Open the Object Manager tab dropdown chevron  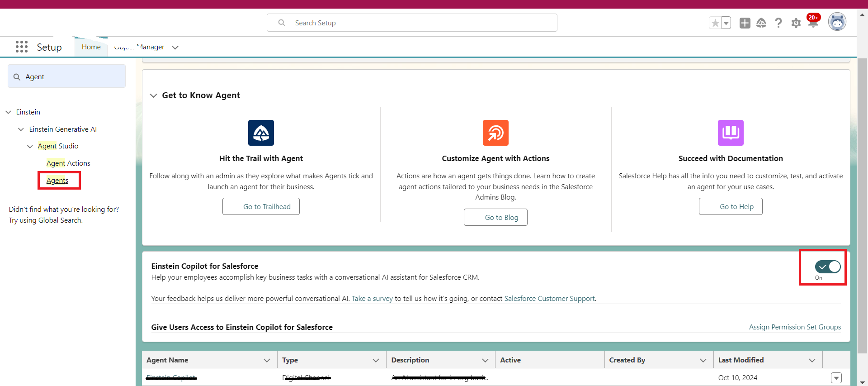[175, 47]
